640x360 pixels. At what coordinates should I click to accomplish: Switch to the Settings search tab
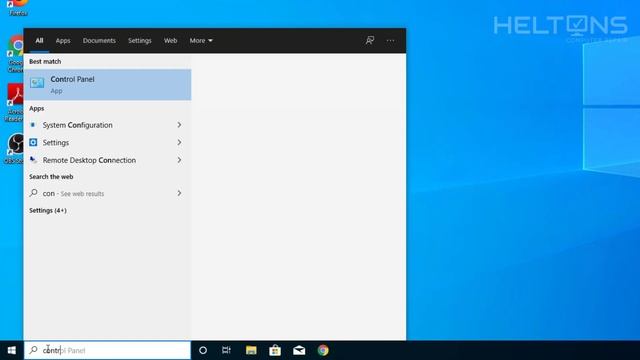[x=140, y=40]
